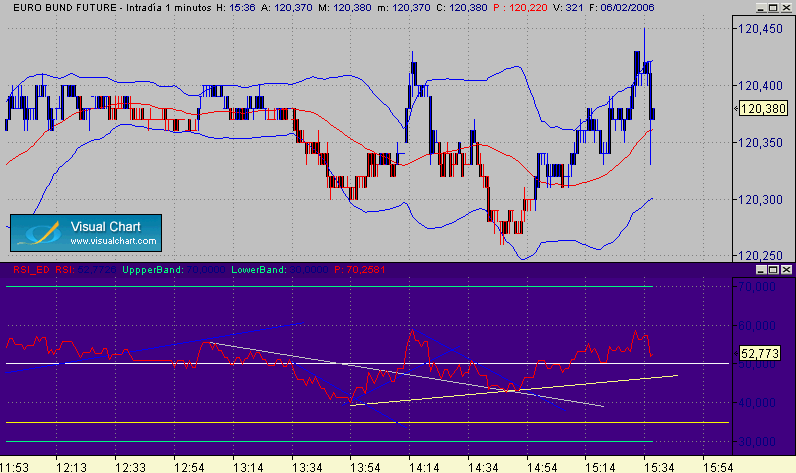
Task: Click the highlighted 120,380 current price tag
Action: pos(763,108)
